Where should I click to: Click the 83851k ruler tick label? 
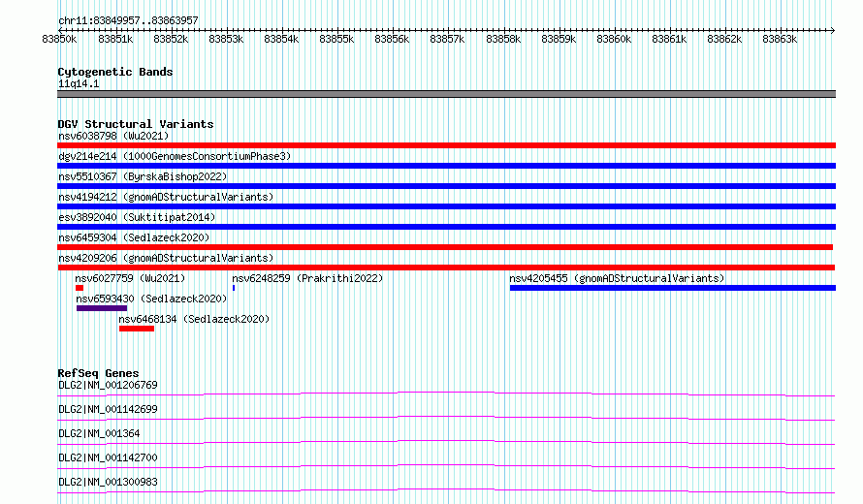tap(115, 39)
